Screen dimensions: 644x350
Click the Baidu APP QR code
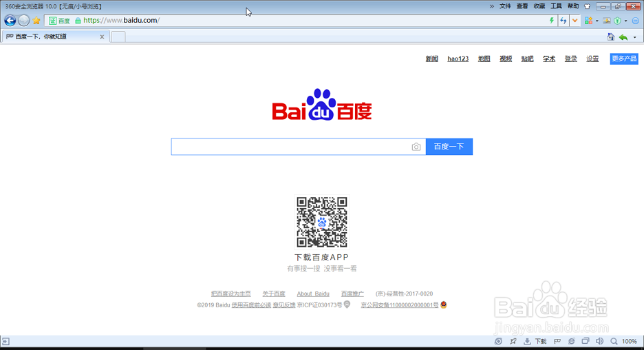tap(322, 222)
